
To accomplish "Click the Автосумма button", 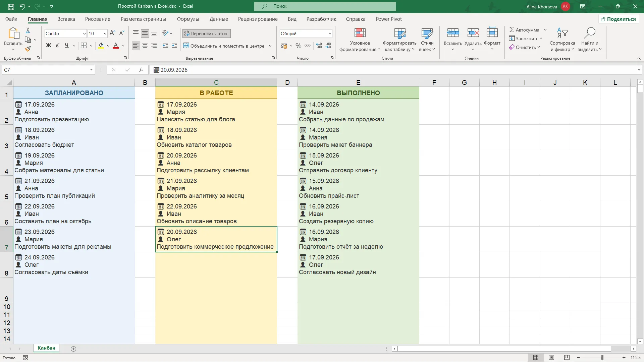I will click(525, 30).
